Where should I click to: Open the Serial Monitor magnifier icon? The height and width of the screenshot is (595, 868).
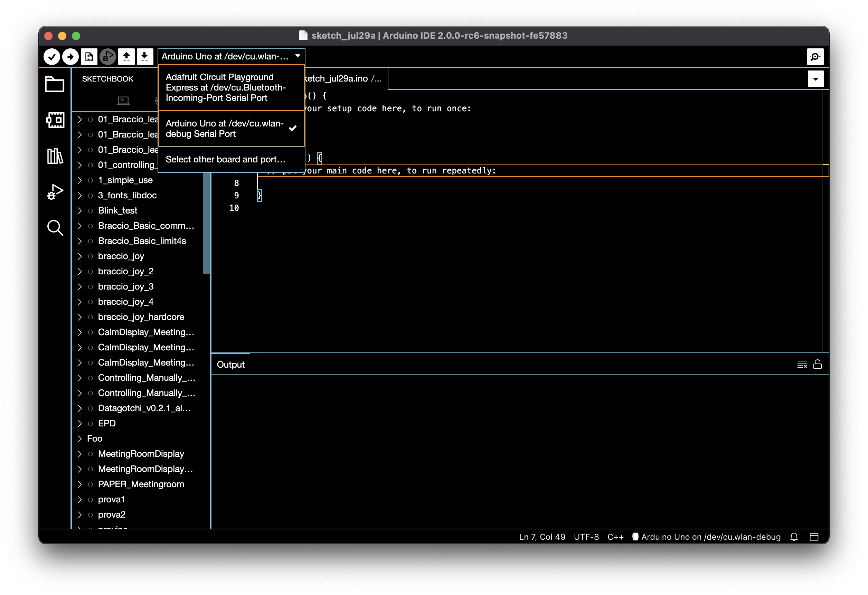click(x=815, y=57)
